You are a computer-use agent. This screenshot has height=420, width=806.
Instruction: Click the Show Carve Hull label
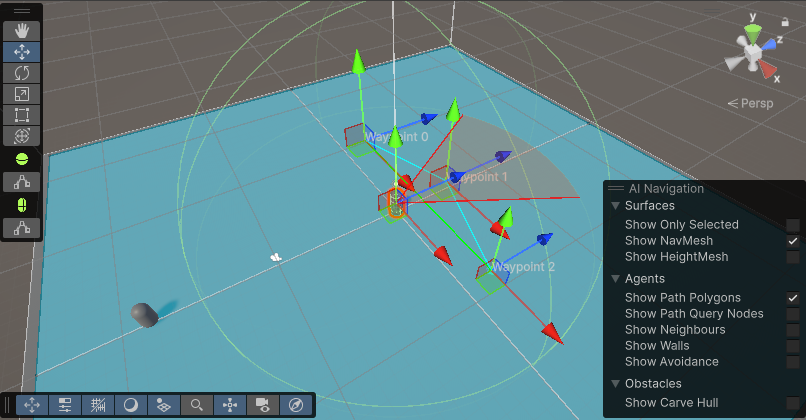tap(671, 403)
